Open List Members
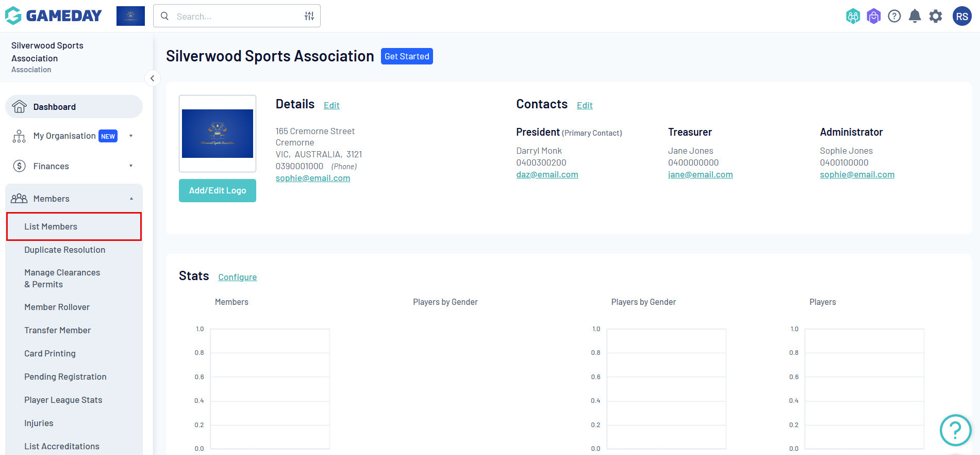This screenshot has width=980, height=455. pyautogui.click(x=74, y=226)
